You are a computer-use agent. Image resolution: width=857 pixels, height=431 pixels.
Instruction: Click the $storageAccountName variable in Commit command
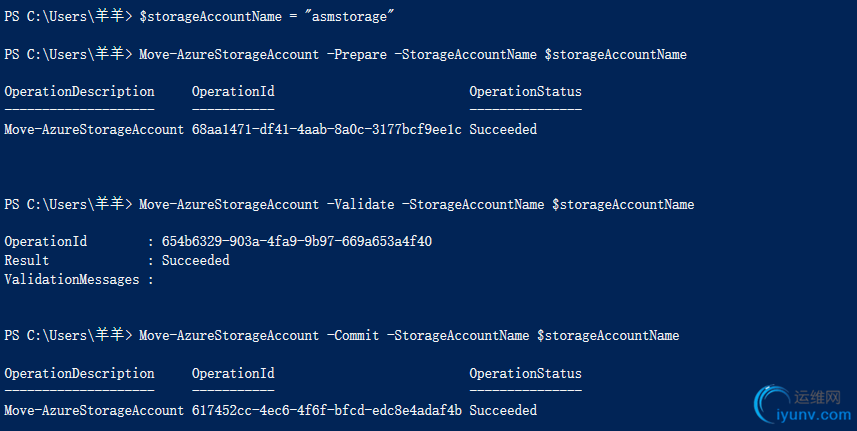[x=608, y=335]
